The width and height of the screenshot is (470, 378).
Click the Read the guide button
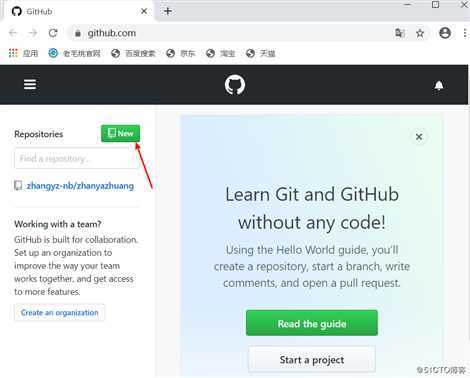coord(312,323)
